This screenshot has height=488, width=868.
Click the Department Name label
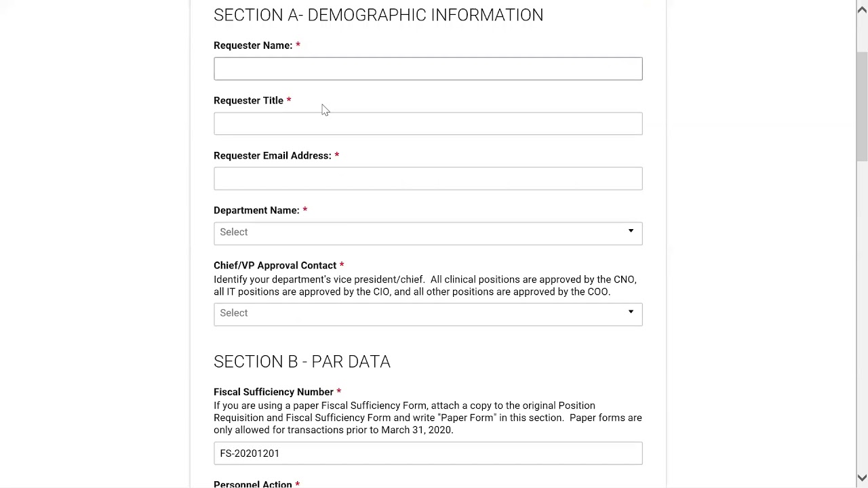(256, 210)
